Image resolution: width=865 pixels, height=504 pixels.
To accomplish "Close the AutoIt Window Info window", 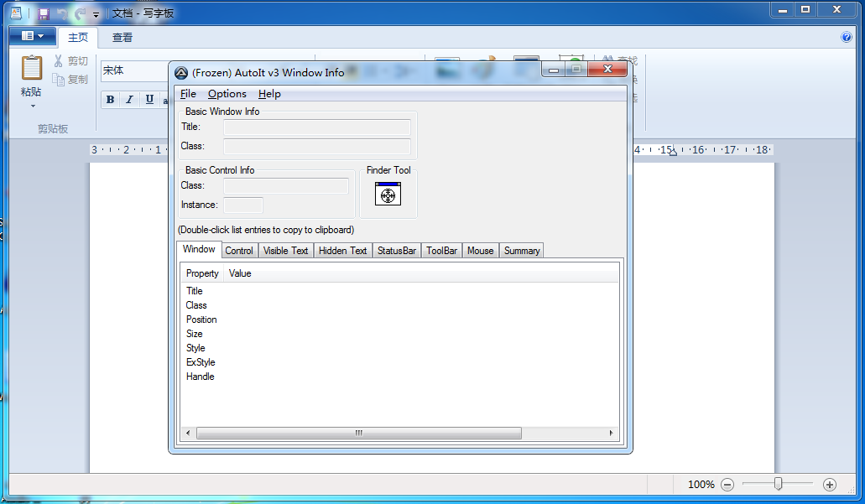I will [607, 69].
